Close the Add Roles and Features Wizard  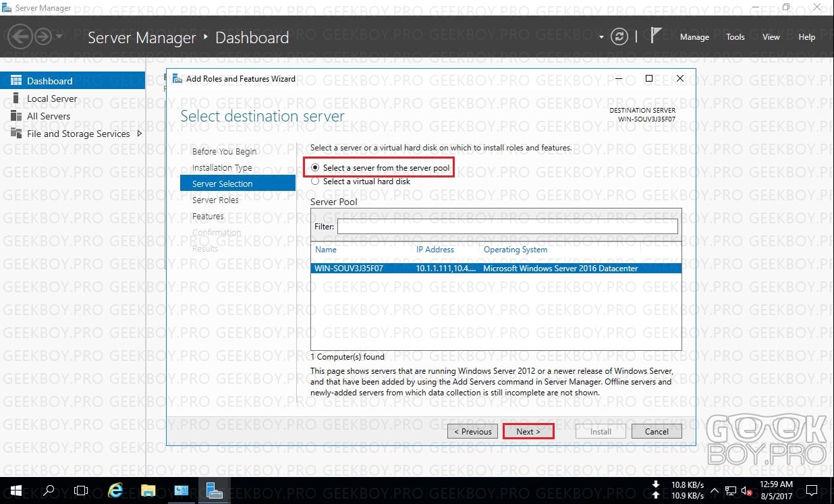(680, 78)
